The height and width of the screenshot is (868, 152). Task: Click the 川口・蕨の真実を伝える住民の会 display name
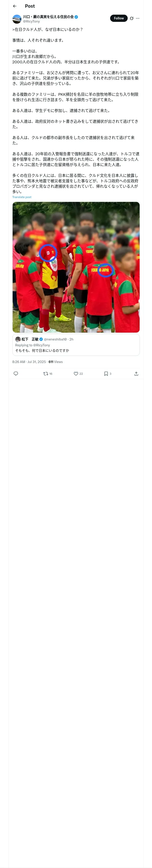point(48,16)
